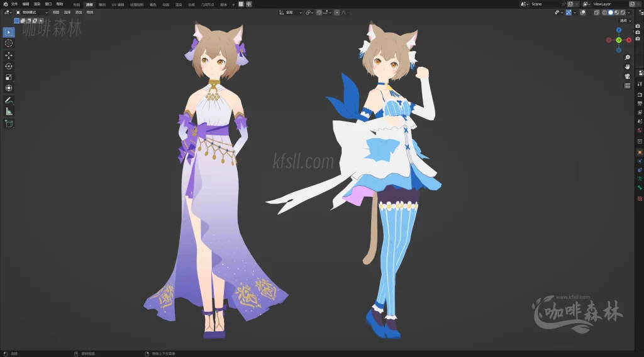Screen dimensions: 644x357
Task: Open the World properties tab
Action: [640, 130]
